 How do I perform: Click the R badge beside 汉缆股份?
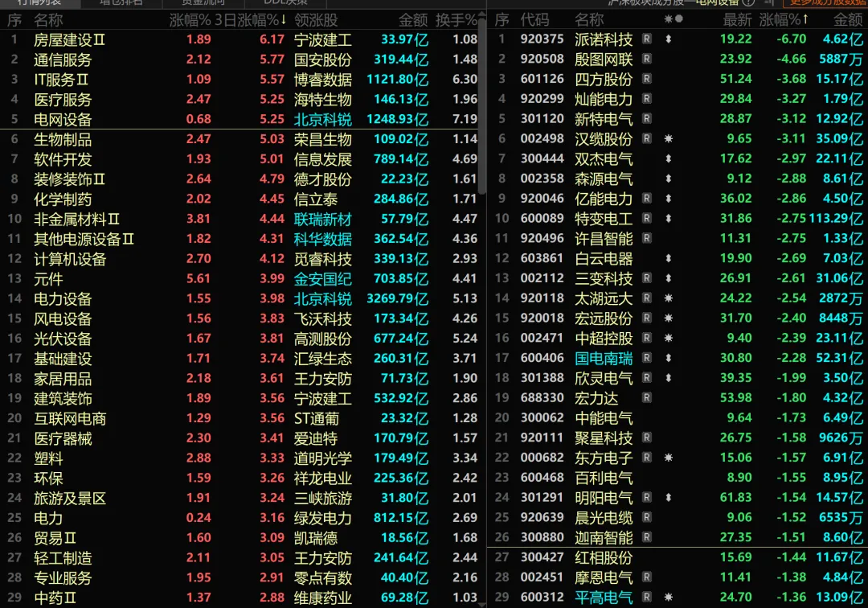(646, 138)
